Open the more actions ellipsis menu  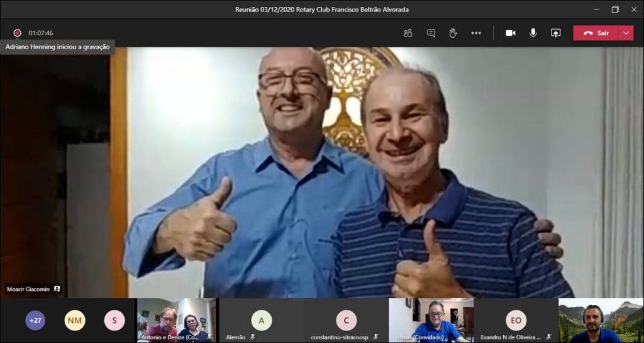click(476, 33)
